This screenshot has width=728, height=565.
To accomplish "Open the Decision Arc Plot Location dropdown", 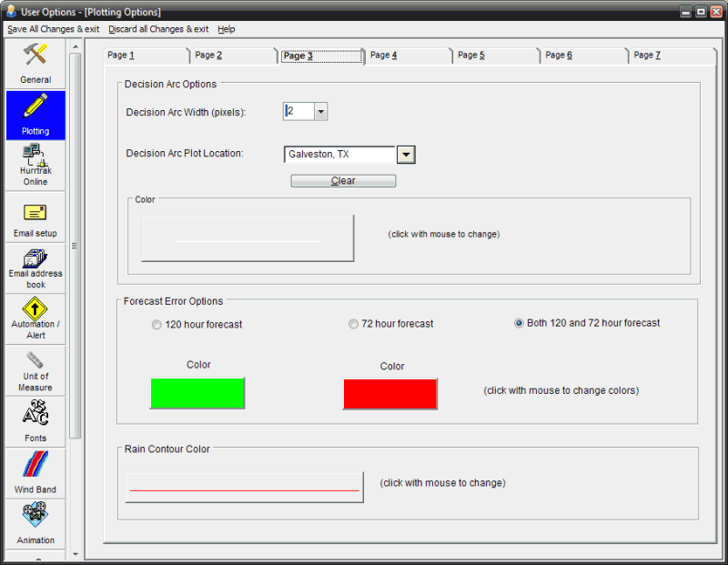I will coord(406,155).
